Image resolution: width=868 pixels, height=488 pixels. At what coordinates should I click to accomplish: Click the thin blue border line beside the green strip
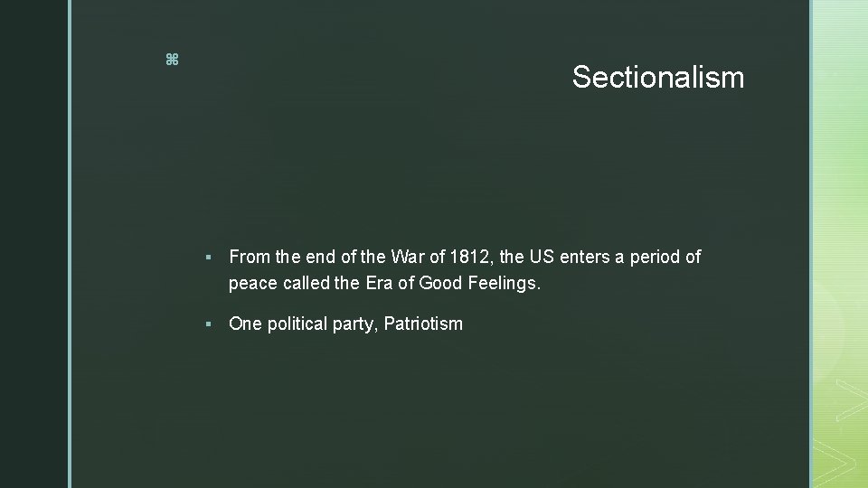point(811,244)
